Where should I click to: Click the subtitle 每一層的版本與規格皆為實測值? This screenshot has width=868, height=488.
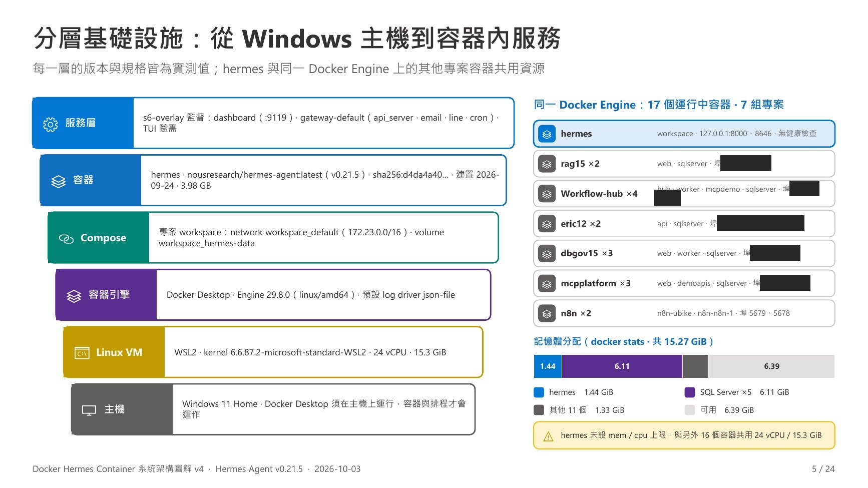point(288,69)
